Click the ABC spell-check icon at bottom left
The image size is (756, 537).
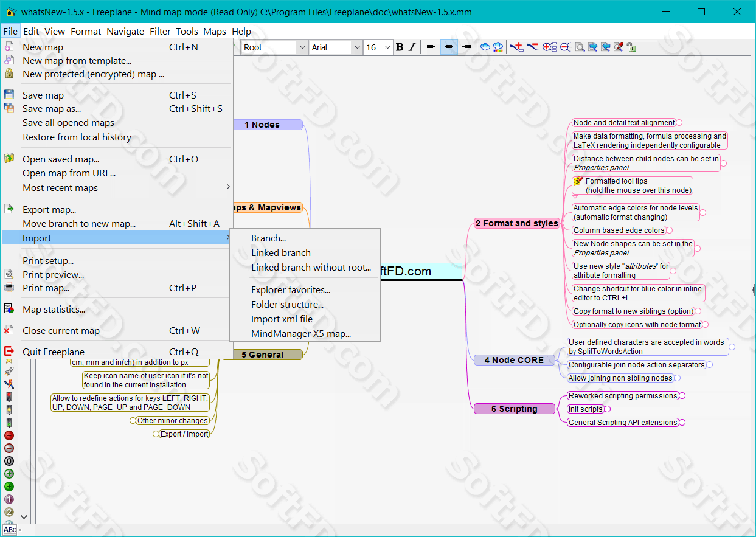pyautogui.click(x=10, y=529)
